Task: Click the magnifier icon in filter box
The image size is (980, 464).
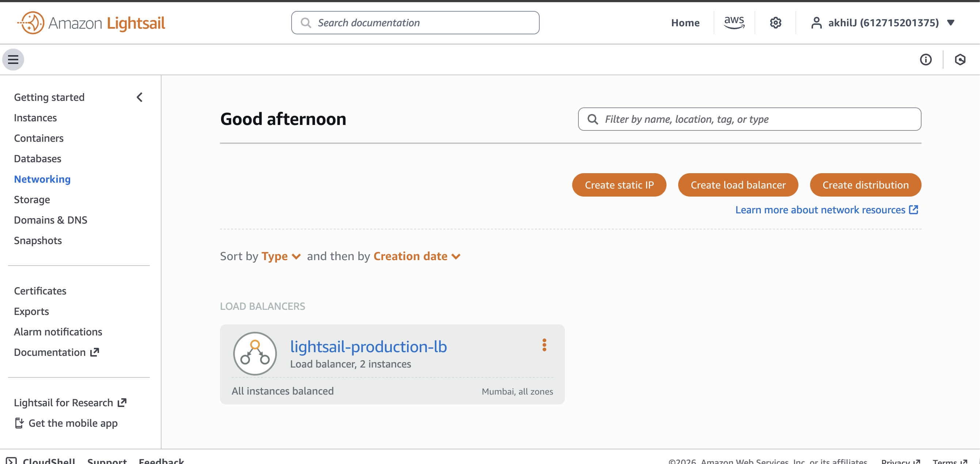Action: point(592,119)
